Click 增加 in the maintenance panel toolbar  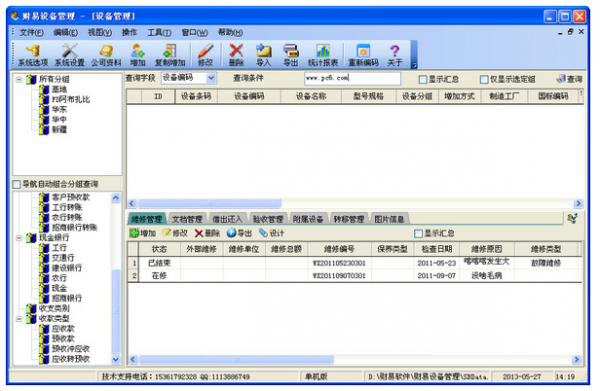pos(143,233)
